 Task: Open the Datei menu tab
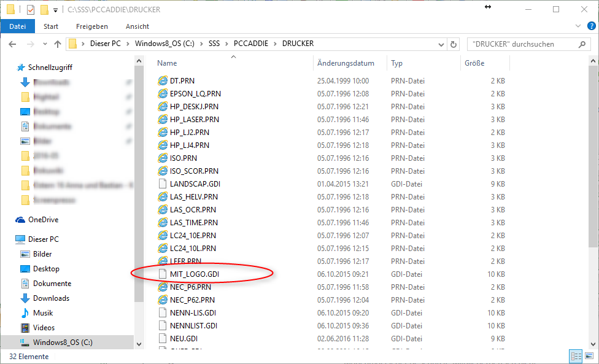pyautogui.click(x=18, y=26)
